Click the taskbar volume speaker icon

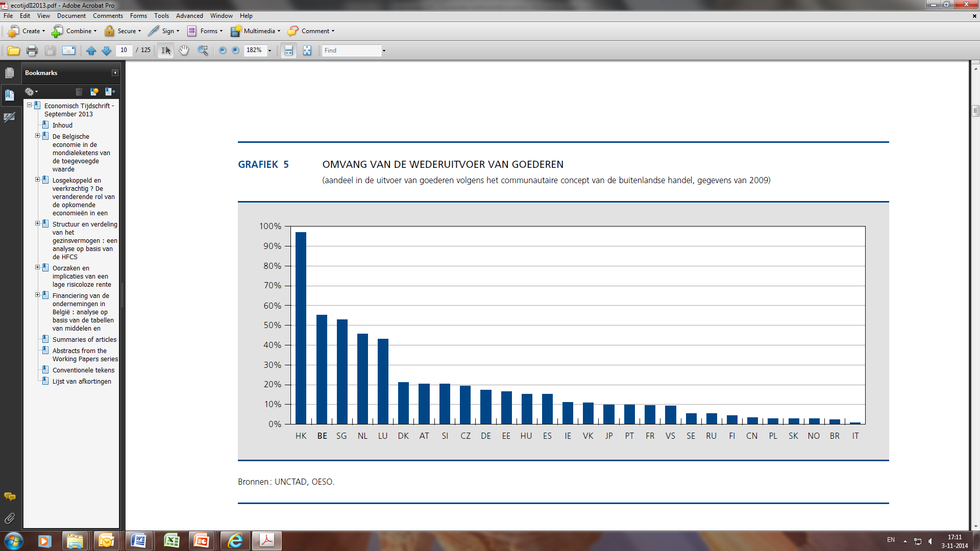tap(930, 541)
